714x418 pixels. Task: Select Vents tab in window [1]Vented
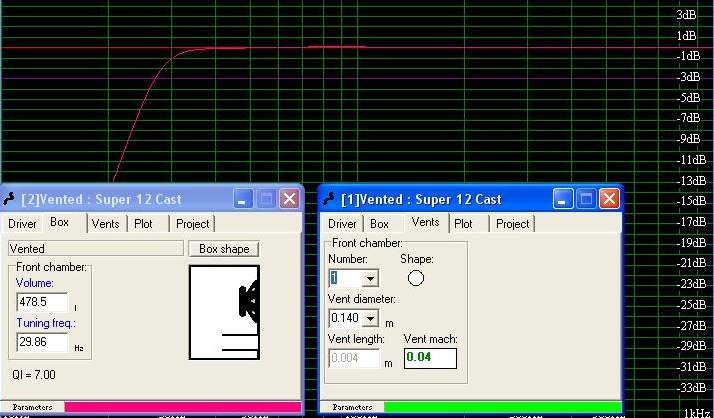[425, 222]
